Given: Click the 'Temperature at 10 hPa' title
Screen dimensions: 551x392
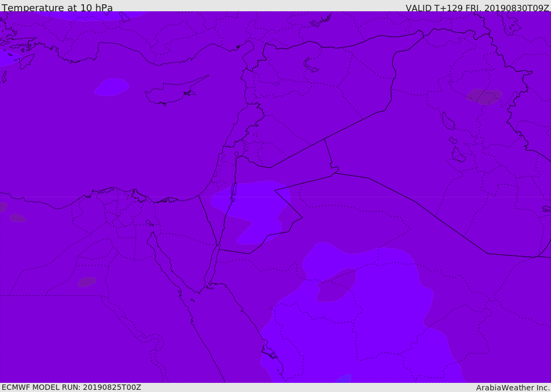Looking at the screenshot, I should [x=57, y=8].
